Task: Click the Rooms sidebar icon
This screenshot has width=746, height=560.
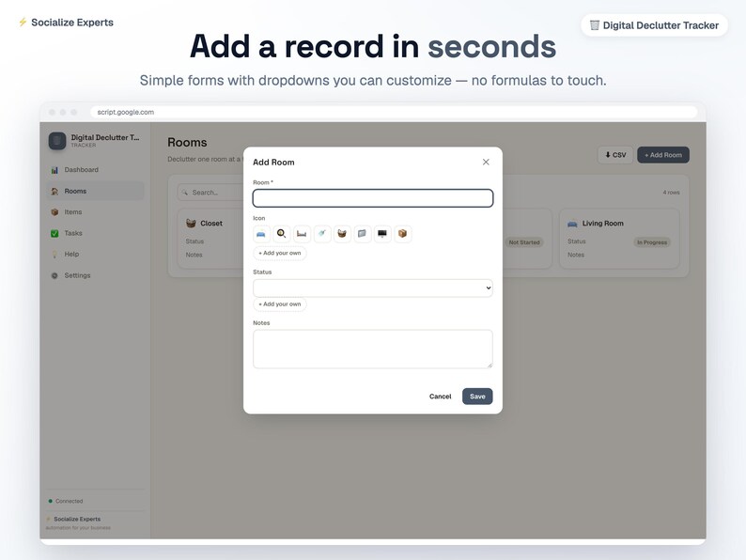Action: pyautogui.click(x=54, y=192)
